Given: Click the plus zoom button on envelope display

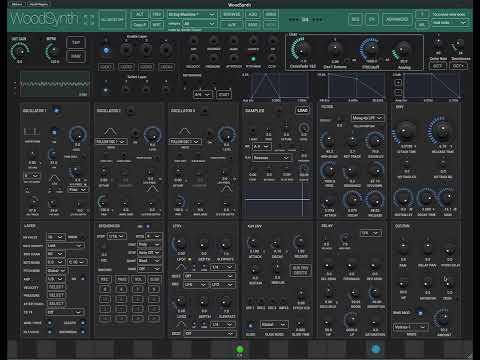Looking at the screenshot, I should [x=398, y=82].
